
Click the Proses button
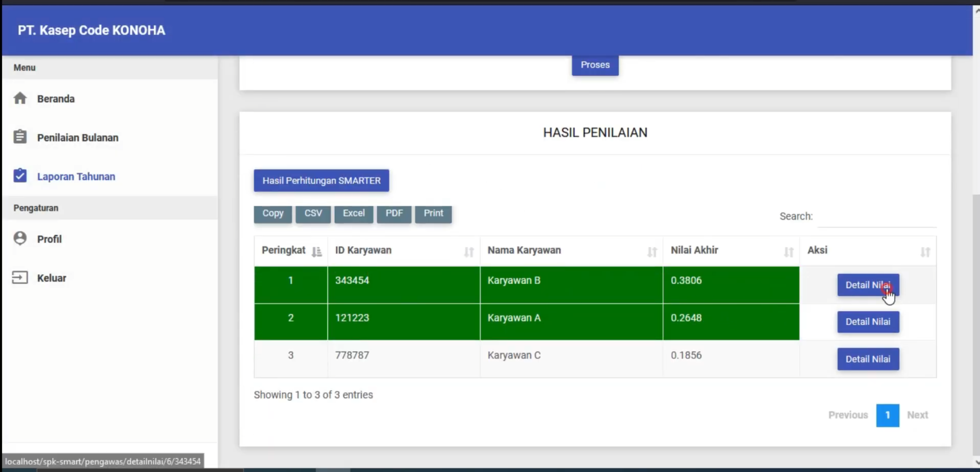[595, 65]
